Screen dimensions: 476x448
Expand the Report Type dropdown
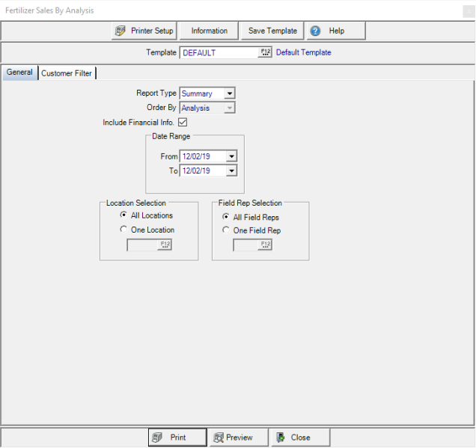[x=230, y=93]
